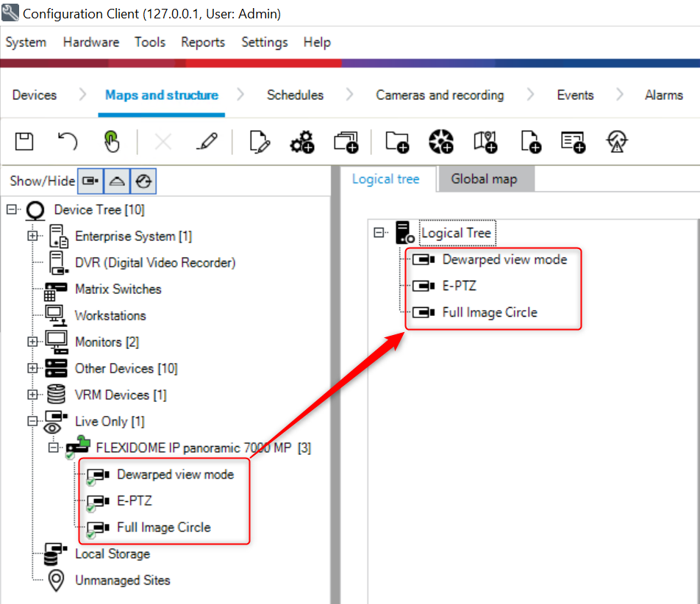Click the Save floppy disk icon

pos(24,142)
